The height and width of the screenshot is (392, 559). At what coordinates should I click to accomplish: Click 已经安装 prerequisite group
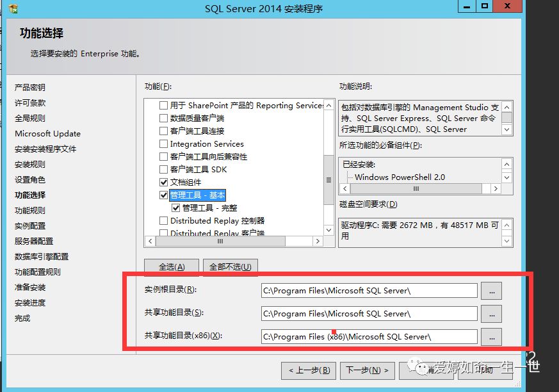[359, 165]
